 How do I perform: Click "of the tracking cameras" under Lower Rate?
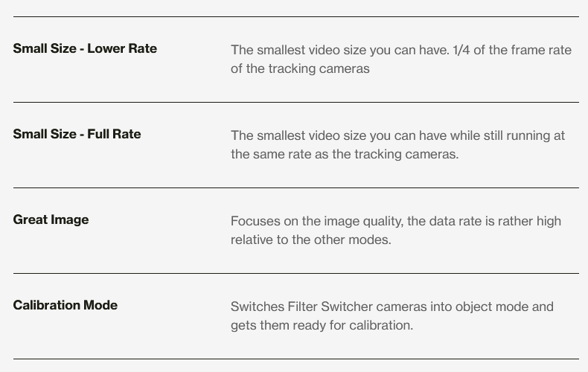[x=300, y=69]
